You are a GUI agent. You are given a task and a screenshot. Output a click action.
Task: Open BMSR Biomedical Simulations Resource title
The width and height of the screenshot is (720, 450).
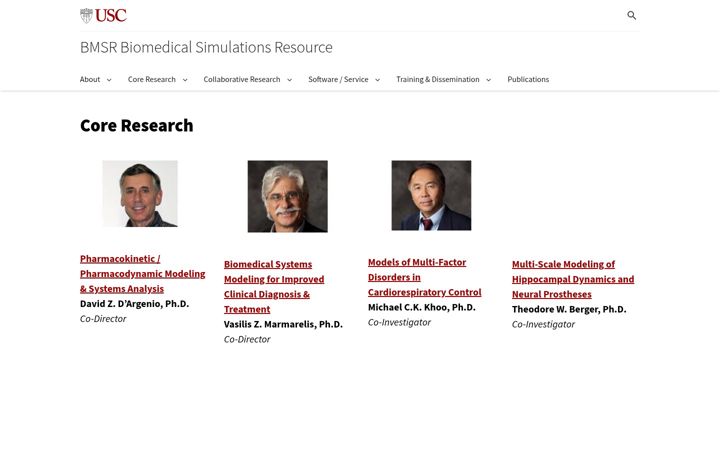[x=206, y=47]
